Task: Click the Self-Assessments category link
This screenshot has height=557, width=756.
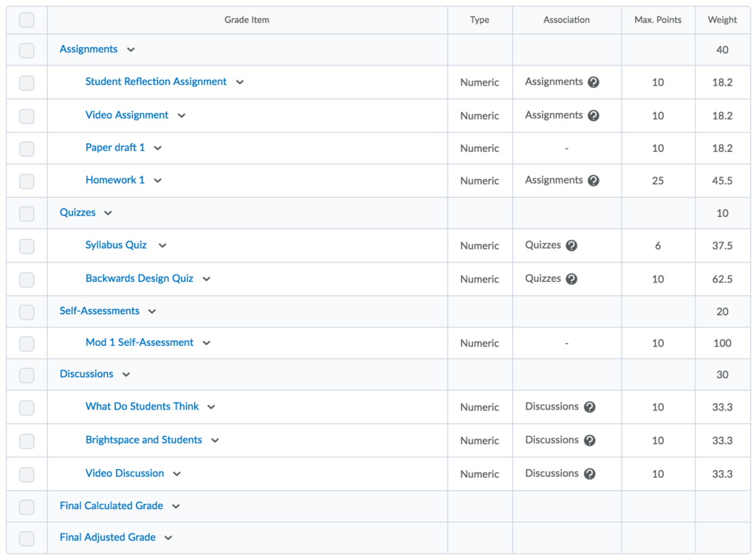Action: tap(99, 311)
